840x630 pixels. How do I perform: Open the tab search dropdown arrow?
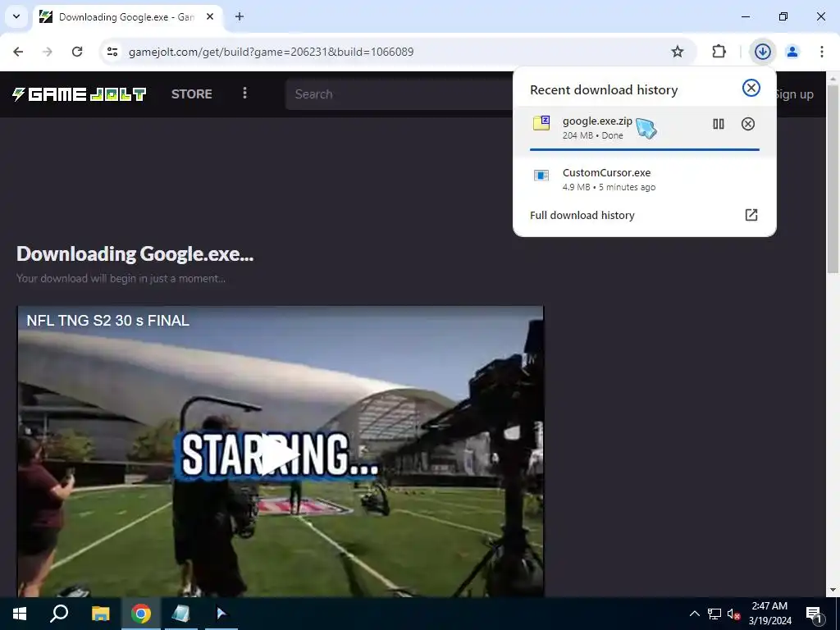[16, 16]
